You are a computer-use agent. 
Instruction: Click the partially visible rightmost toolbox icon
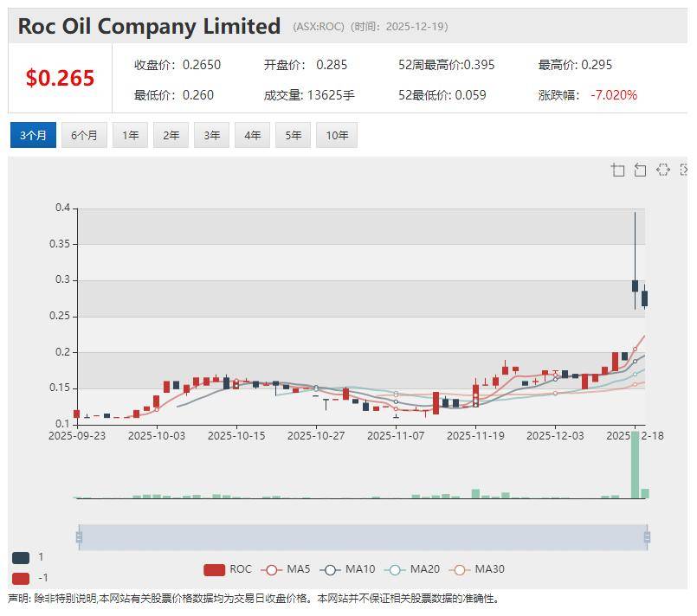684,170
